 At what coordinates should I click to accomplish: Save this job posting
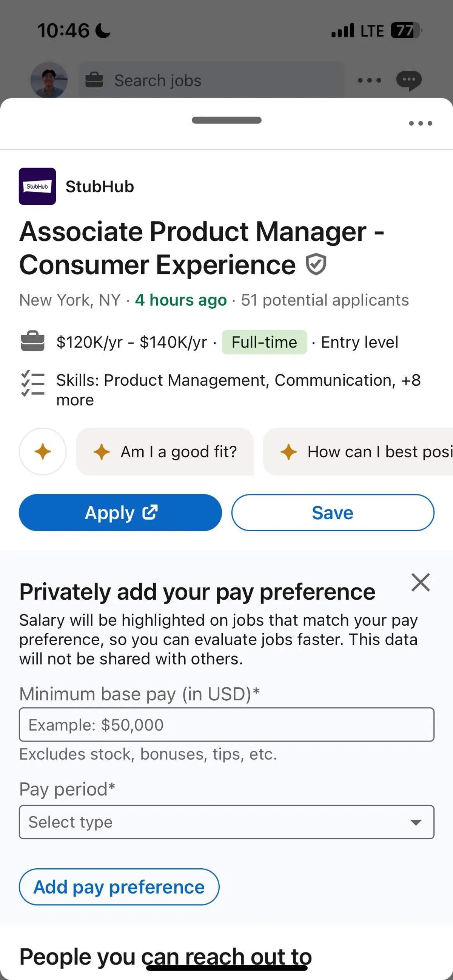(x=333, y=512)
